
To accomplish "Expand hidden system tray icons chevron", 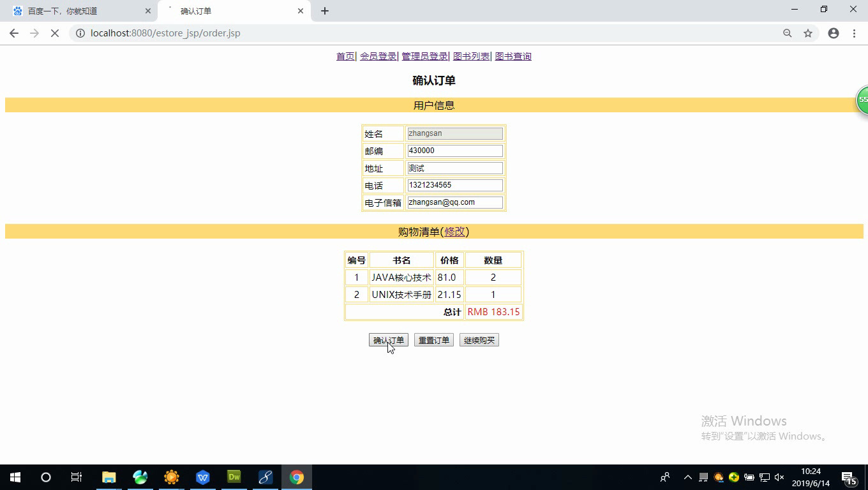I will pyautogui.click(x=688, y=477).
